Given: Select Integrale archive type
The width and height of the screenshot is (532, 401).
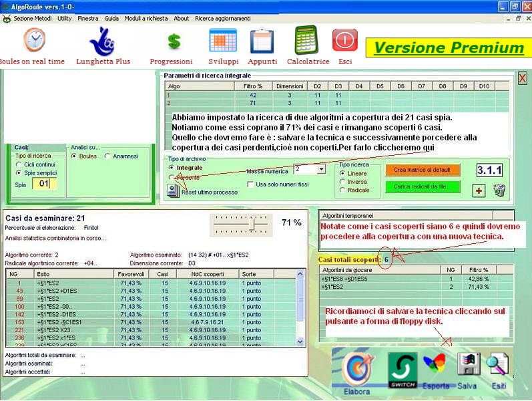Looking at the screenshot, I should 172,168.
